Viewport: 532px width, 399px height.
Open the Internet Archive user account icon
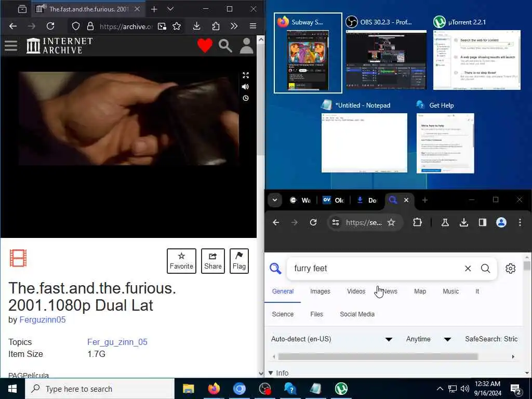(x=247, y=46)
